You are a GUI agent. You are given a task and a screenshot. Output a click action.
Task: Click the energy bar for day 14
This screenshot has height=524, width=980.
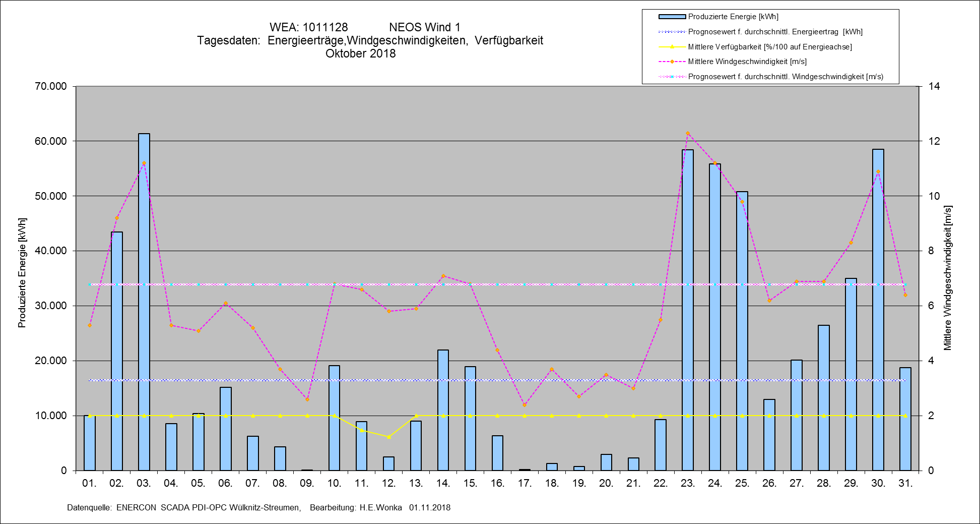coord(443,410)
